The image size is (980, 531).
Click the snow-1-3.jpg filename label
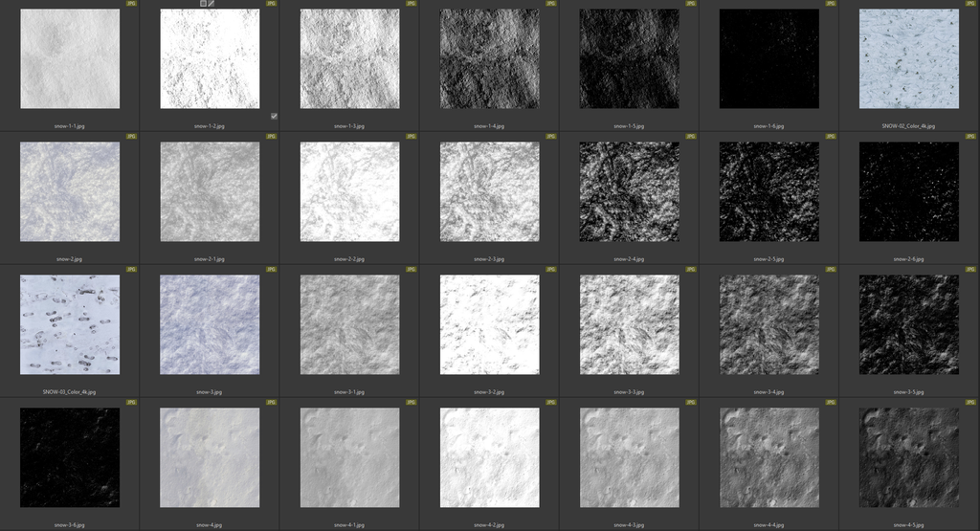(349, 125)
